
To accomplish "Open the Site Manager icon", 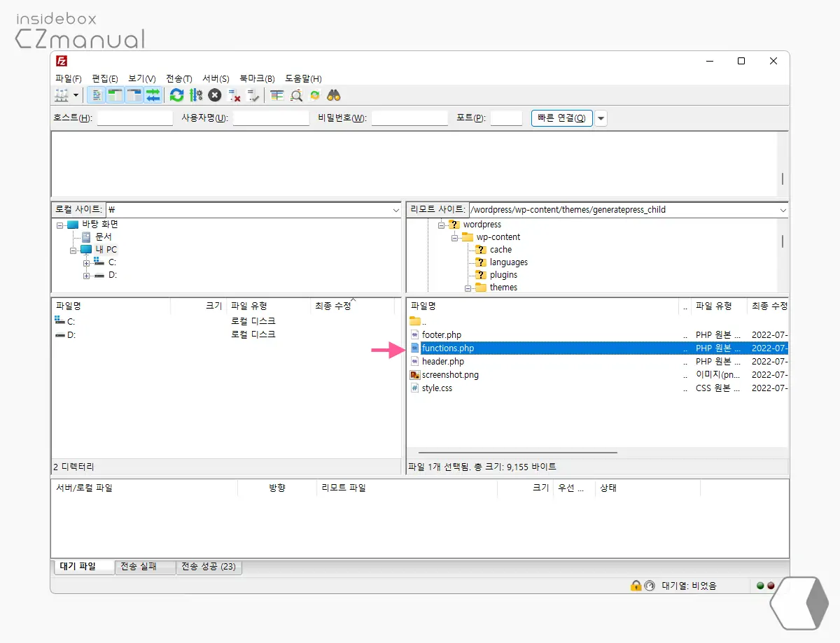I will point(62,95).
